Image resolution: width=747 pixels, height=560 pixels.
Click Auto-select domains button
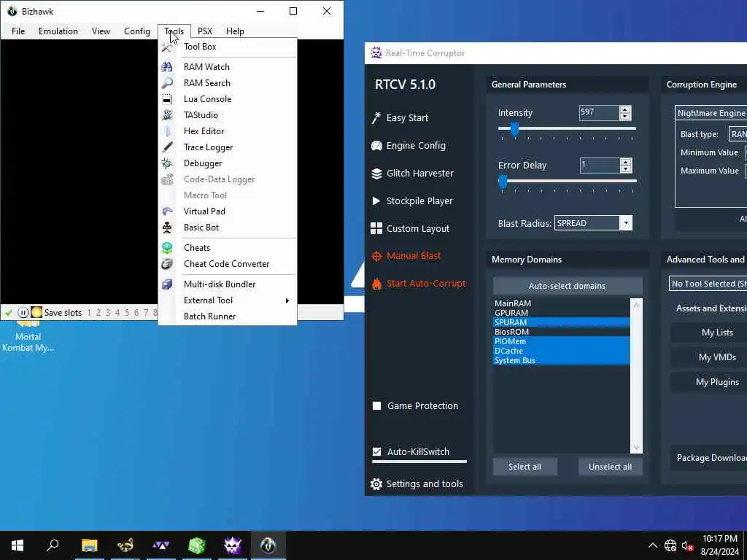point(568,286)
